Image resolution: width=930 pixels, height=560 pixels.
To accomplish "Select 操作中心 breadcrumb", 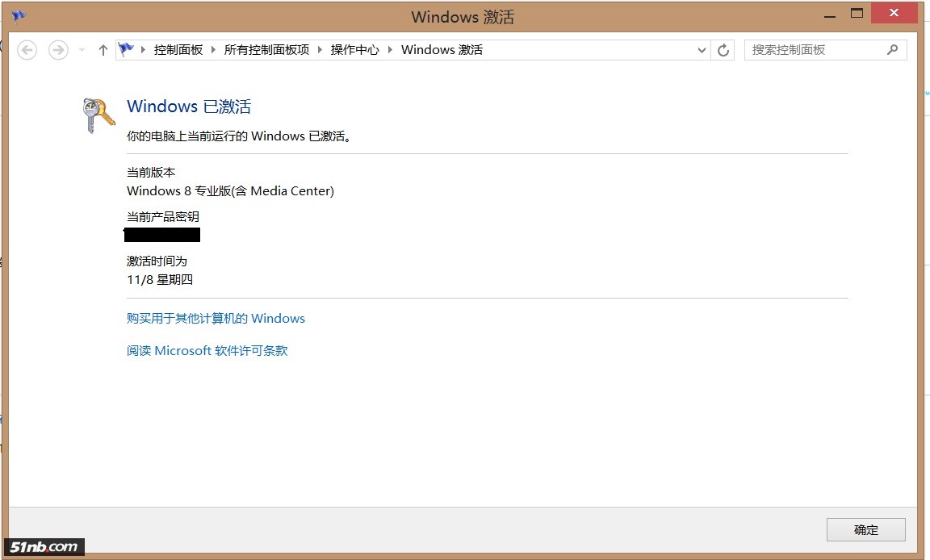I will (354, 50).
